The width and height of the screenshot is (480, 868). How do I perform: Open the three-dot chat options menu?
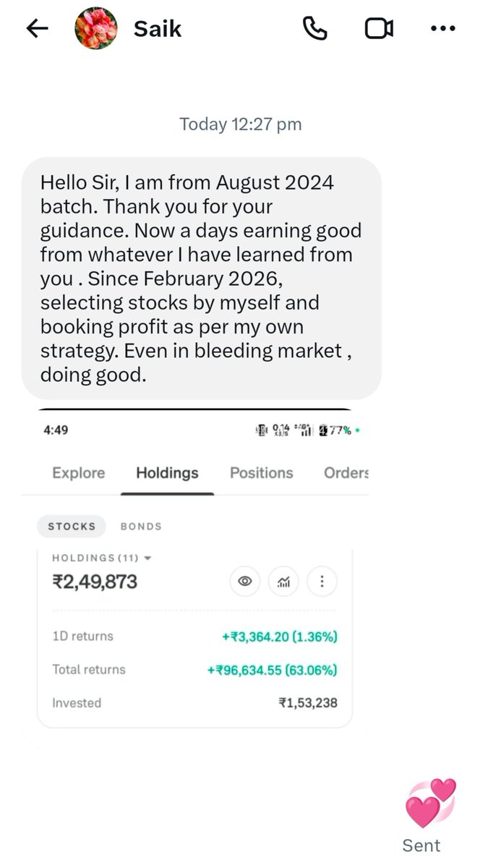click(x=442, y=29)
